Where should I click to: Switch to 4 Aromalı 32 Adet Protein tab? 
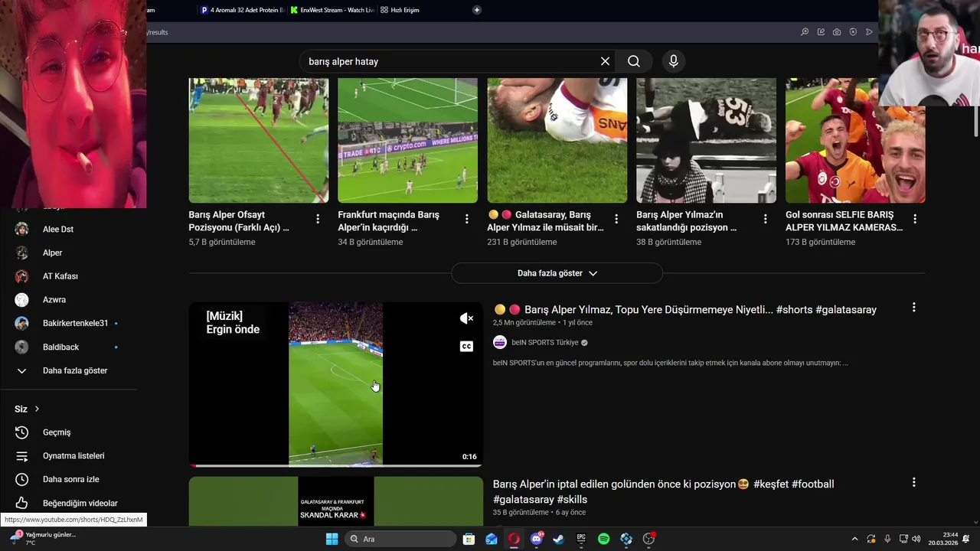(242, 10)
